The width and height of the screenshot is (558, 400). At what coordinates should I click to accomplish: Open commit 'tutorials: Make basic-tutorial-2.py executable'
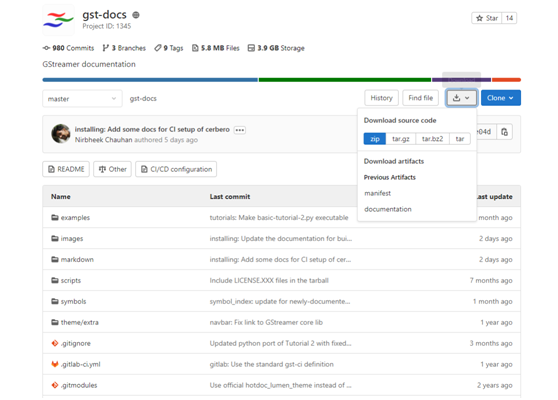[x=279, y=217]
